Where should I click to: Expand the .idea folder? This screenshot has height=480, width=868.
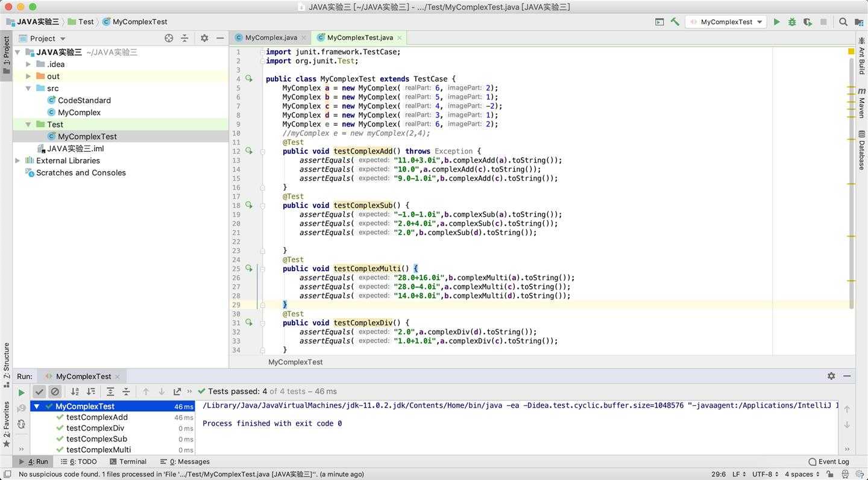[28, 64]
